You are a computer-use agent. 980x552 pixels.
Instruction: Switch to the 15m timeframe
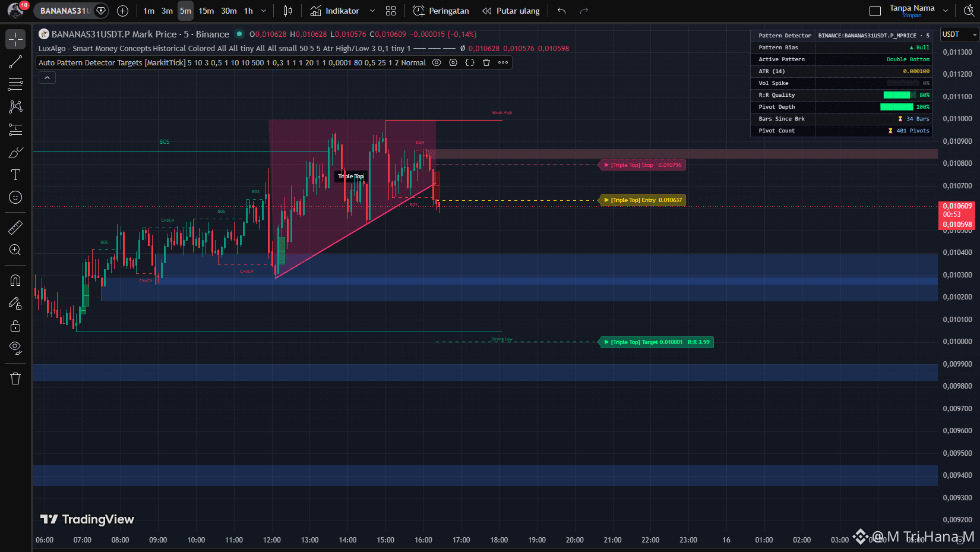206,11
